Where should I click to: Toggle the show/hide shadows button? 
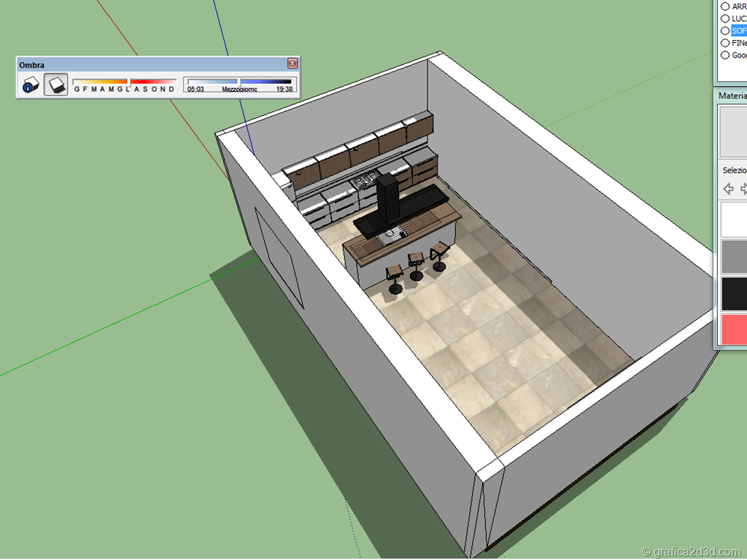56,85
